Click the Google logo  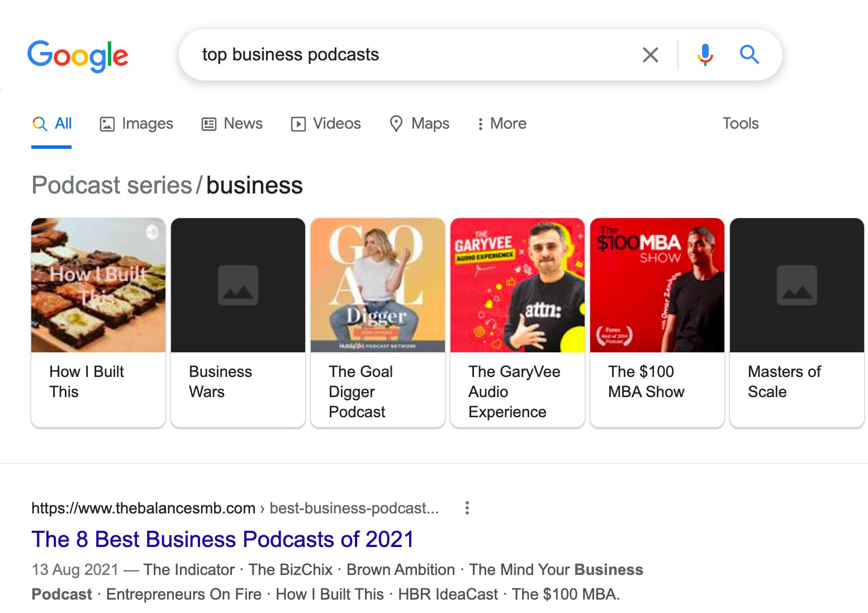click(x=78, y=55)
